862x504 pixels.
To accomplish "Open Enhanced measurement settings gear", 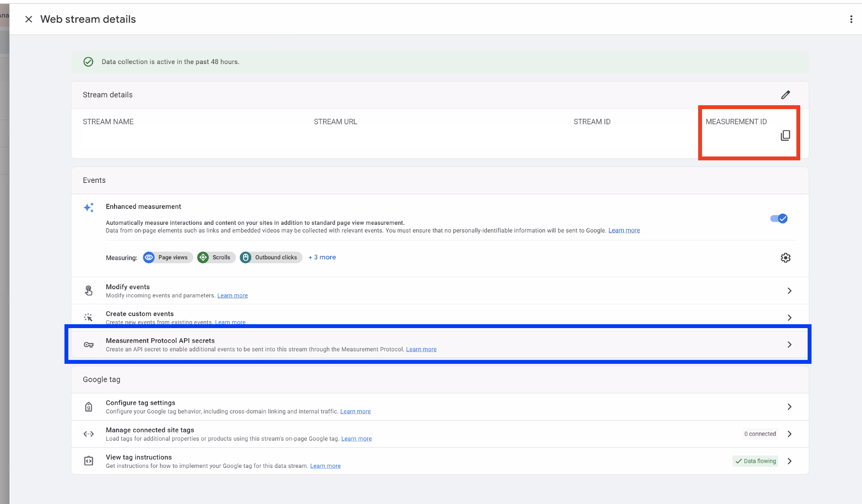I will click(786, 258).
